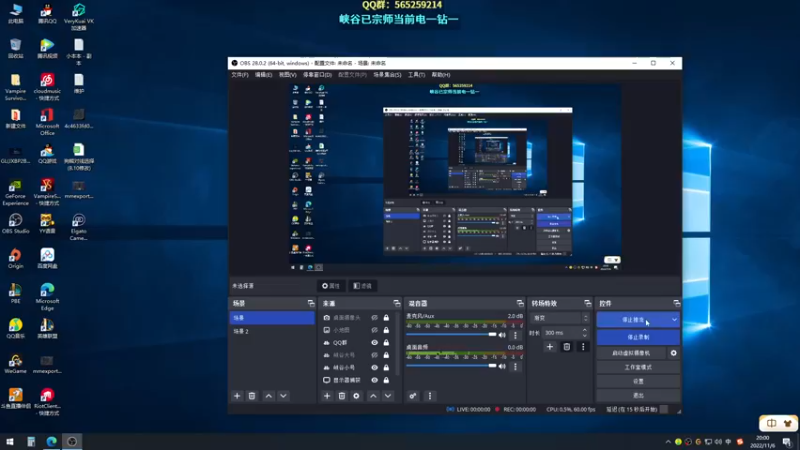800x450 pixels.
Task: Open 麦克风/Aux three-dot options menu
Action: pyautogui.click(x=515, y=335)
